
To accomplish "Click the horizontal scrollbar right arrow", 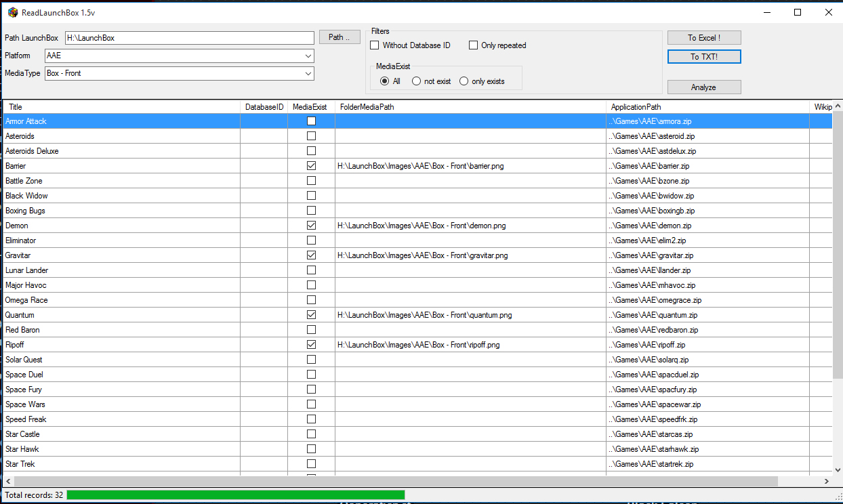I will [x=826, y=481].
